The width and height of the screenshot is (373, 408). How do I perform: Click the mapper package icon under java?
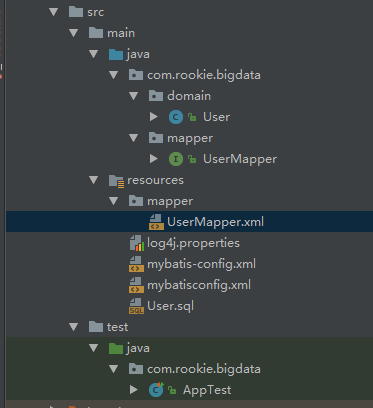[x=156, y=138]
